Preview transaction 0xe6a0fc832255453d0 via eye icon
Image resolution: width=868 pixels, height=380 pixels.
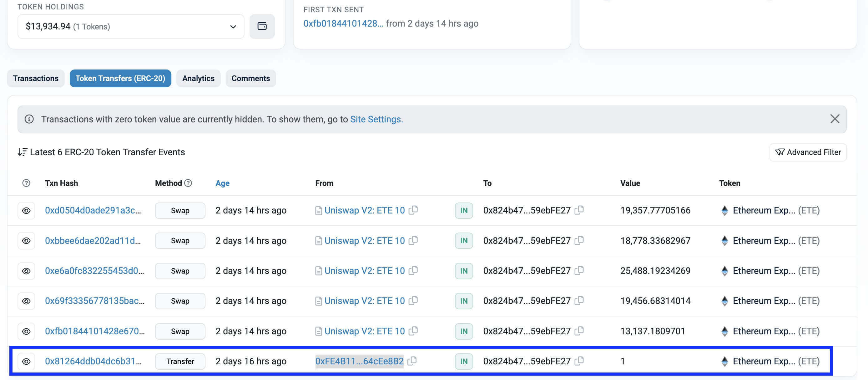tap(26, 271)
